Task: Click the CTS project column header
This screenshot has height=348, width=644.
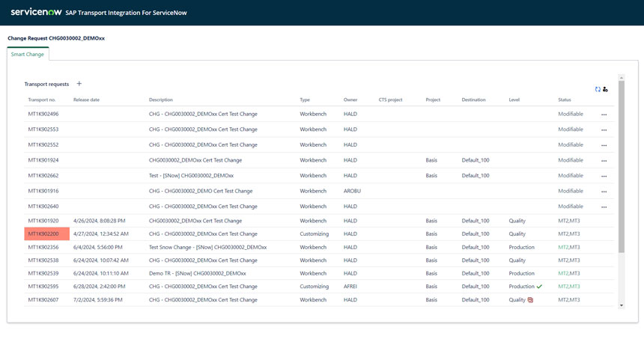Action: point(391,100)
